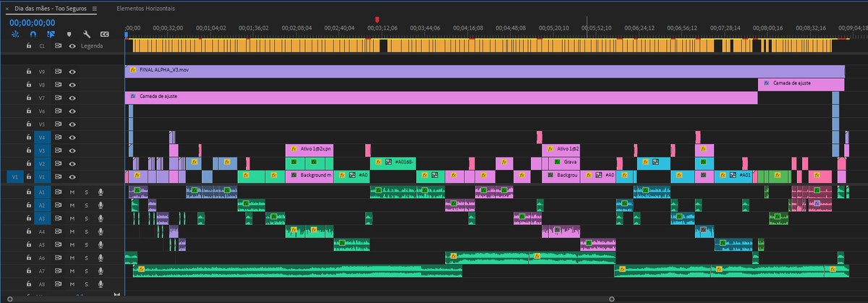Toggle track targeting for A1

click(43, 192)
